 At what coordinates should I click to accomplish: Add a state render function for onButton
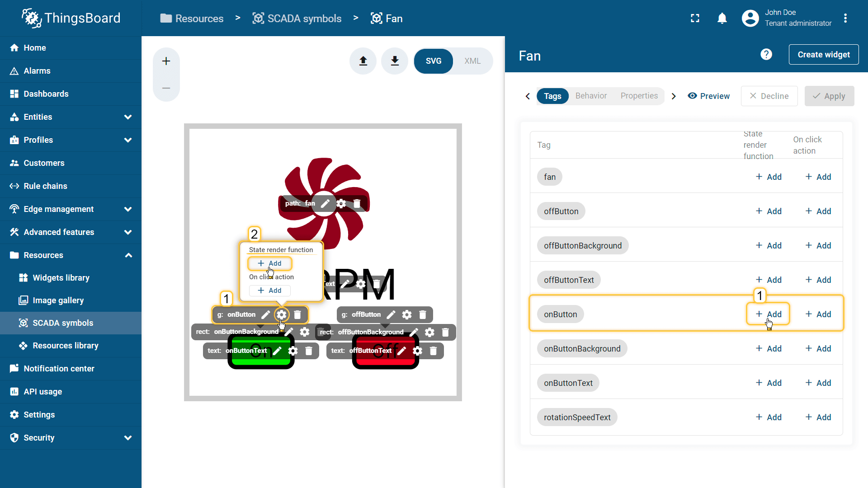(x=769, y=314)
